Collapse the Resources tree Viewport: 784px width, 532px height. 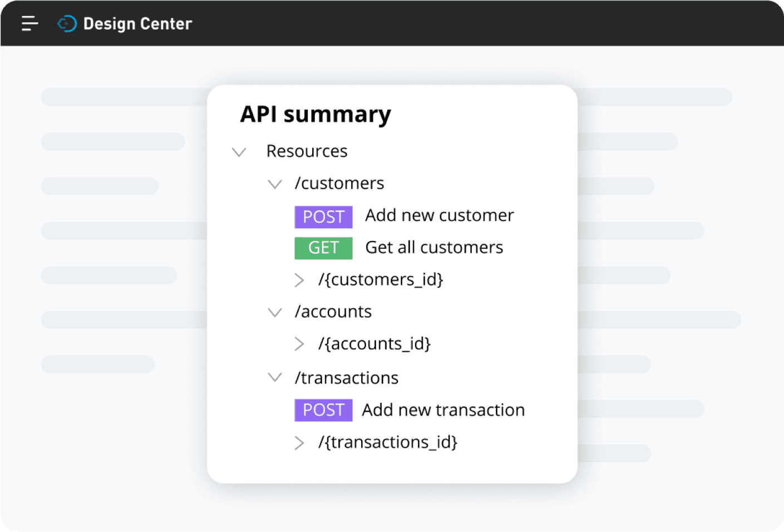pyautogui.click(x=239, y=151)
